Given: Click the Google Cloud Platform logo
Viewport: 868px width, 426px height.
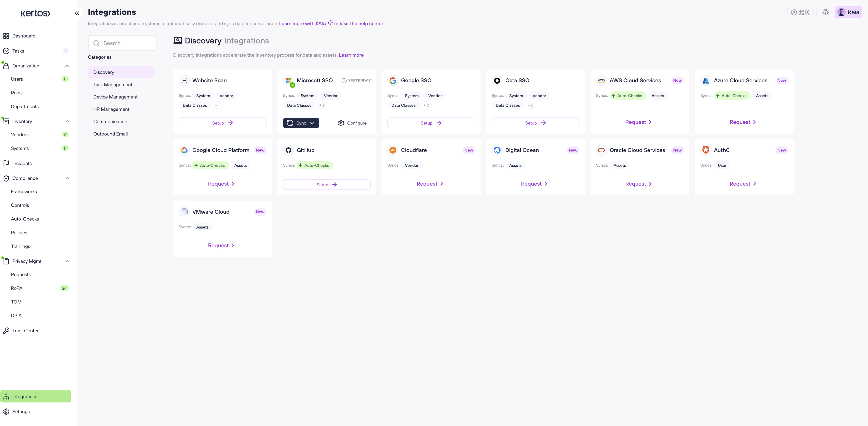Looking at the screenshot, I should point(184,150).
